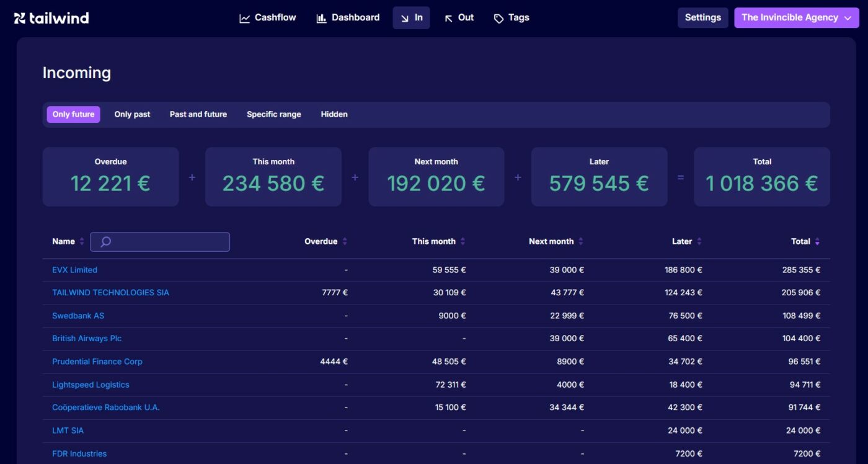
Task: Open the Out page
Action: [459, 18]
